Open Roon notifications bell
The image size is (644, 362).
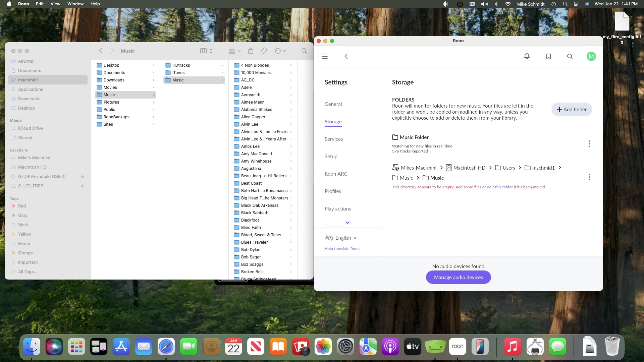tap(527, 56)
